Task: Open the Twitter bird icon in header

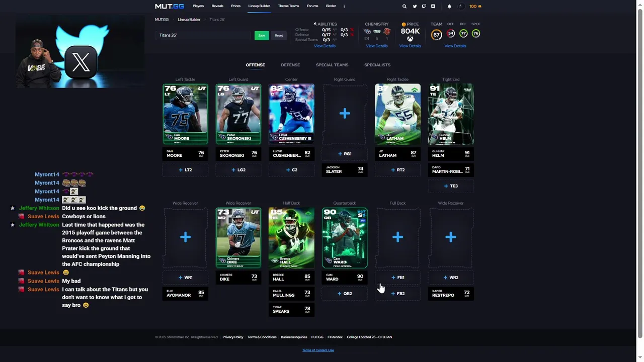Action: click(415, 6)
